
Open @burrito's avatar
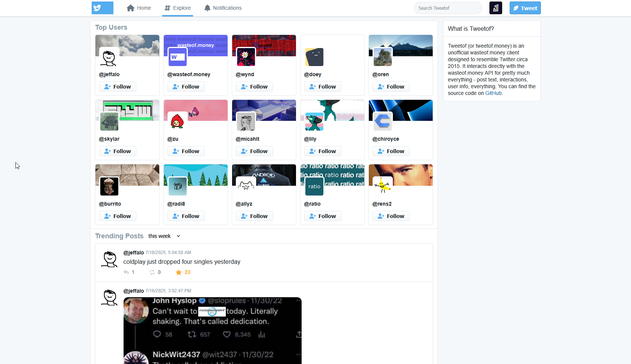(x=109, y=187)
